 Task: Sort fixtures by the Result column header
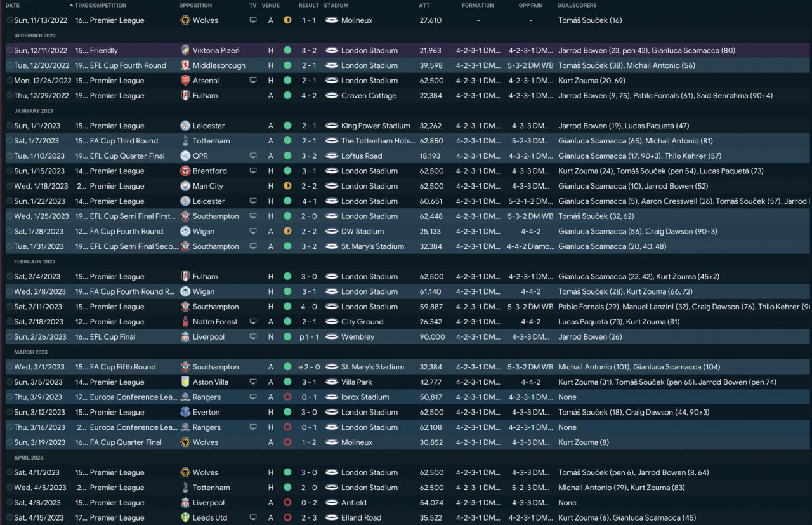click(309, 6)
